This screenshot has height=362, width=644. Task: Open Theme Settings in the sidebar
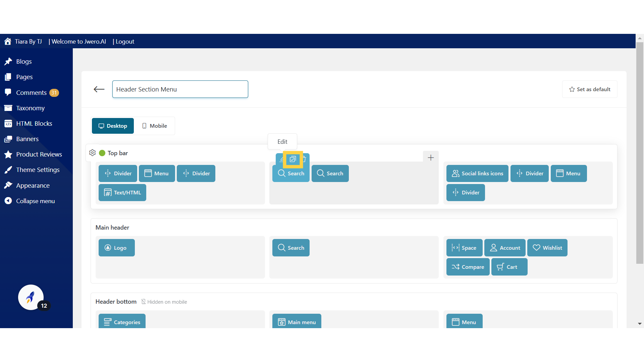pos(38,170)
